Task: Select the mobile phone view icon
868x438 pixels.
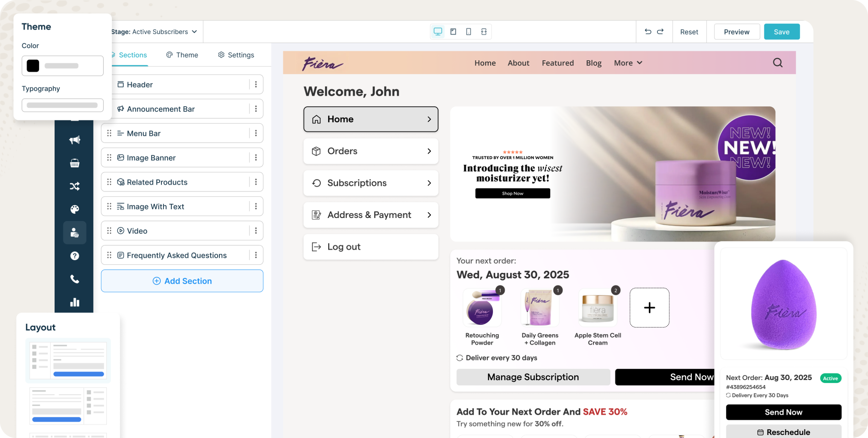Action: pyautogui.click(x=468, y=32)
